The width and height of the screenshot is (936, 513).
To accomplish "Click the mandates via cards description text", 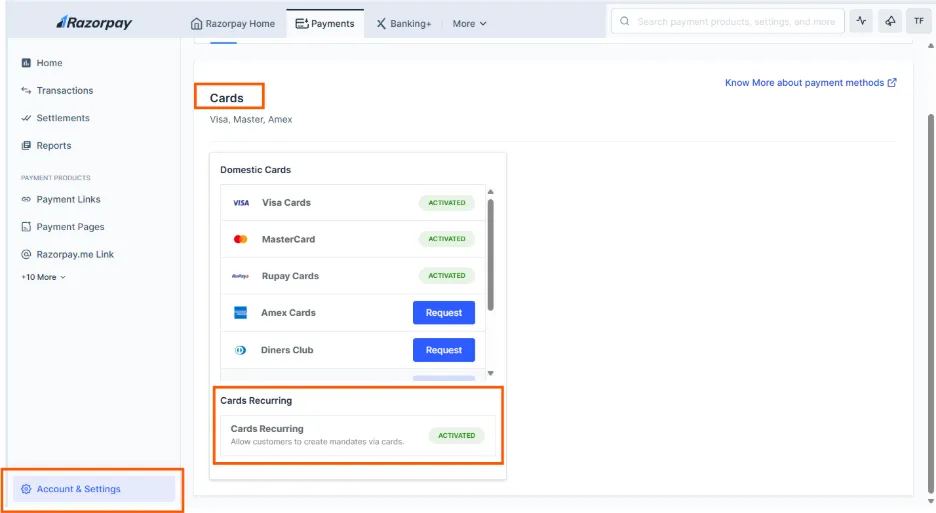I will click(318, 442).
